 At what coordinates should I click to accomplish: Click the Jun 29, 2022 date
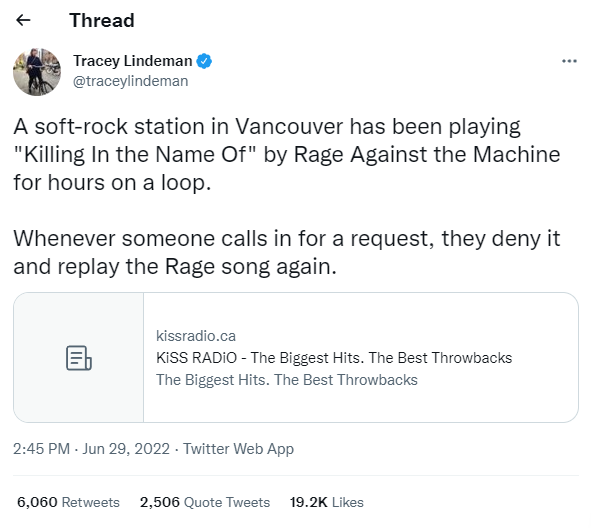click(126, 449)
